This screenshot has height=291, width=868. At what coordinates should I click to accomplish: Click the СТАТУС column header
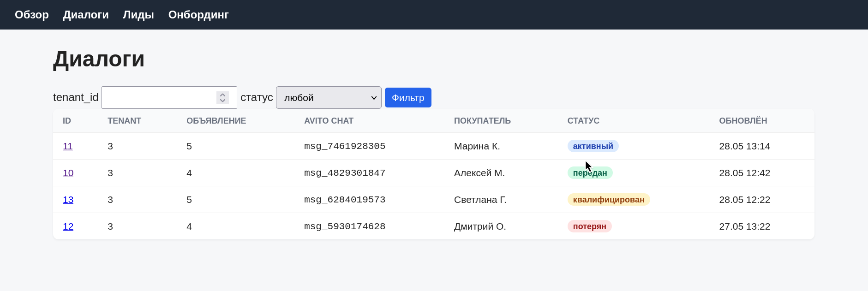pos(583,121)
